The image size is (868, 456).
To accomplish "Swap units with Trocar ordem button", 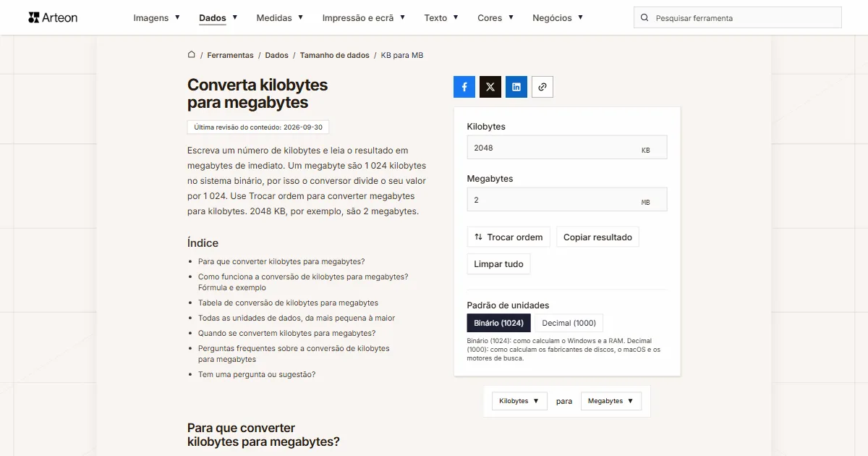I will point(509,237).
